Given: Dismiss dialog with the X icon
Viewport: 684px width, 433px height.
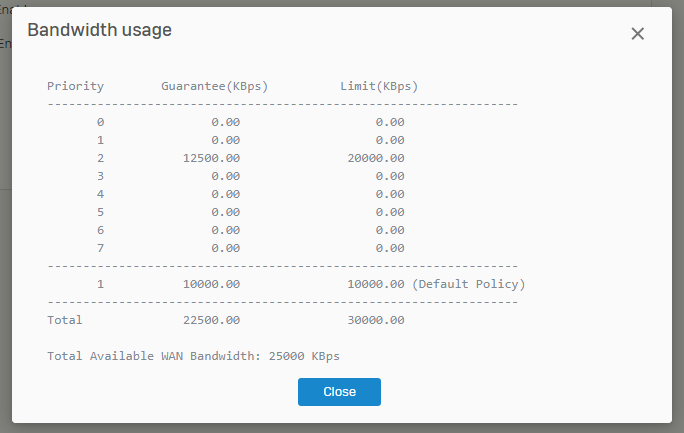Looking at the screenshot, I should click(x=638, y=34).
